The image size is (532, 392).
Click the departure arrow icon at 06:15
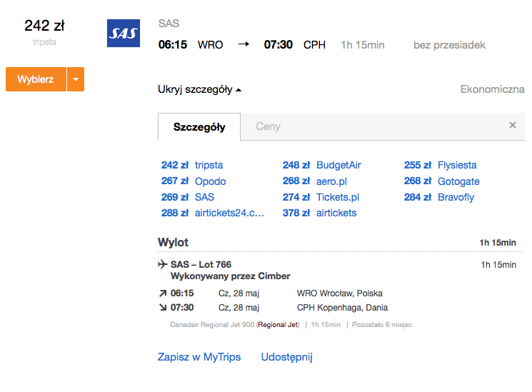click(x=163, y=293)
